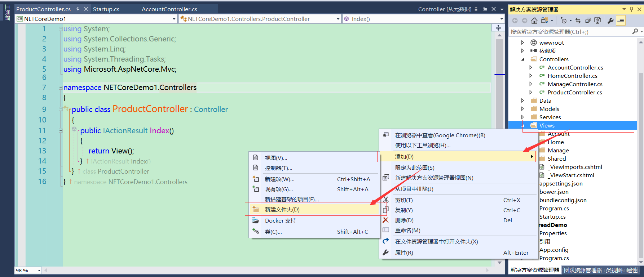Click the Cut scissors icon

click(x=386, y=200)
